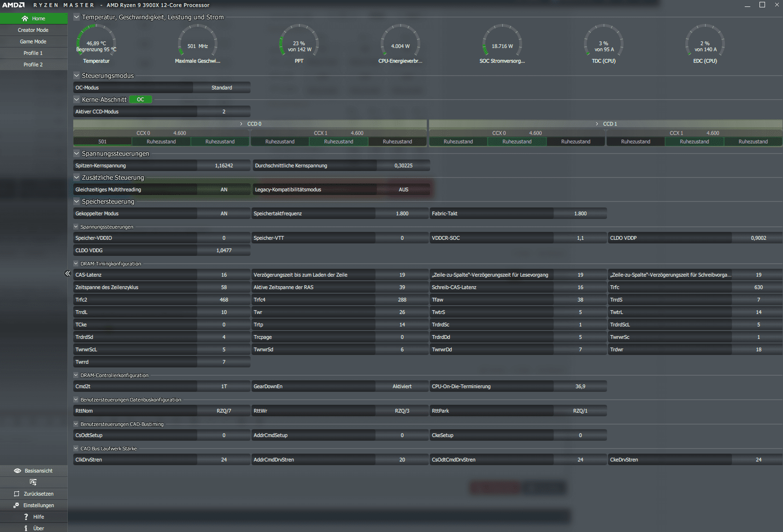The width and height of the screenshot is (783, 532).
Task: Click second Ruhezustand core in CCD 0 CCX 0
Action: [220, 142]
